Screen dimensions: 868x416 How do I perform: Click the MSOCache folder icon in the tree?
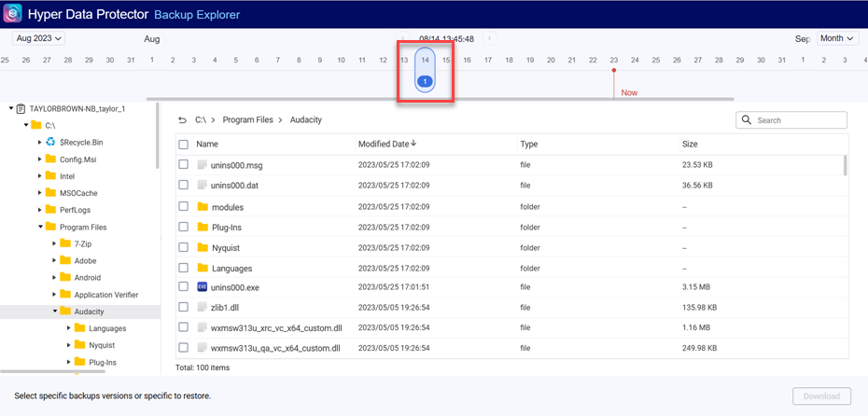point(51,193)
